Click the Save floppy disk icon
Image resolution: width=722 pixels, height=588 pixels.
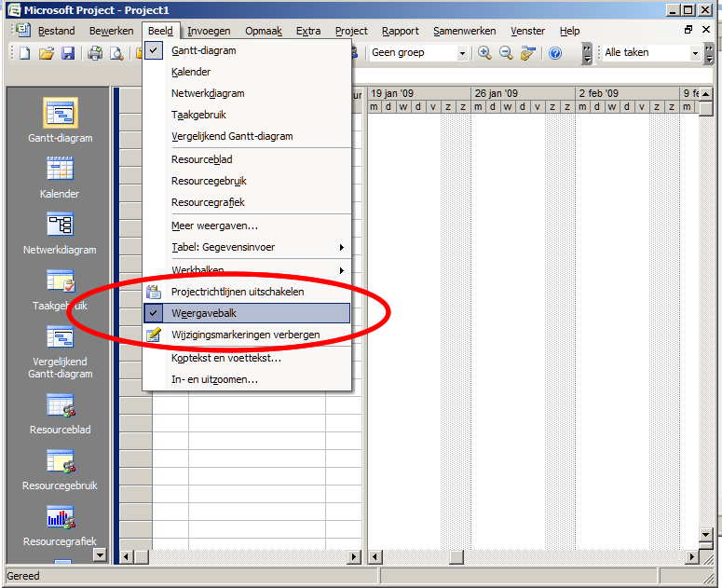68,53
